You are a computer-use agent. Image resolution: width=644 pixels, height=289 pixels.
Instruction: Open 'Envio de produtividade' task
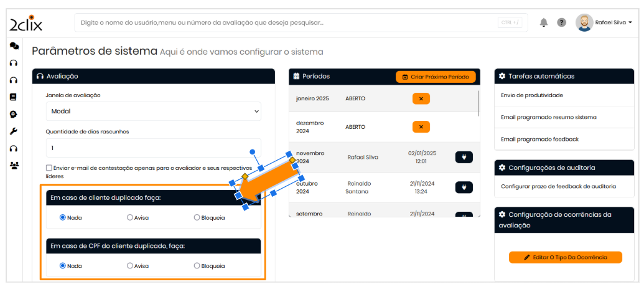coord(531,95)
